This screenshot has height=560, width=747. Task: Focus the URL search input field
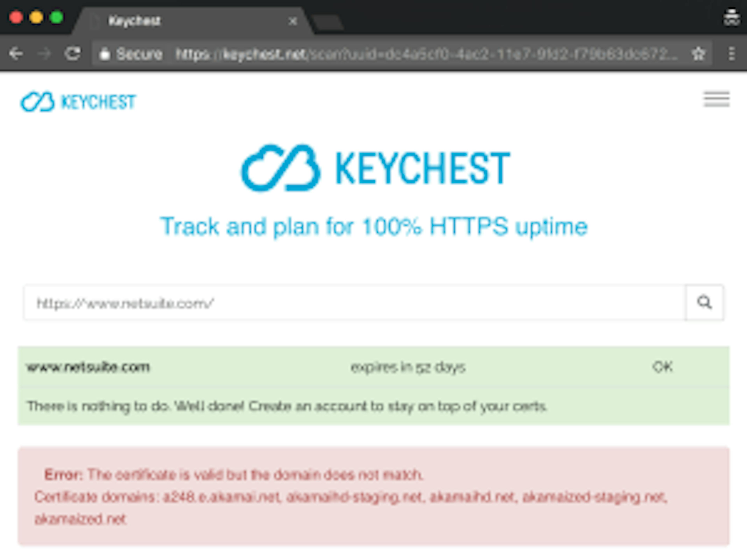click(x=355, y=303)
